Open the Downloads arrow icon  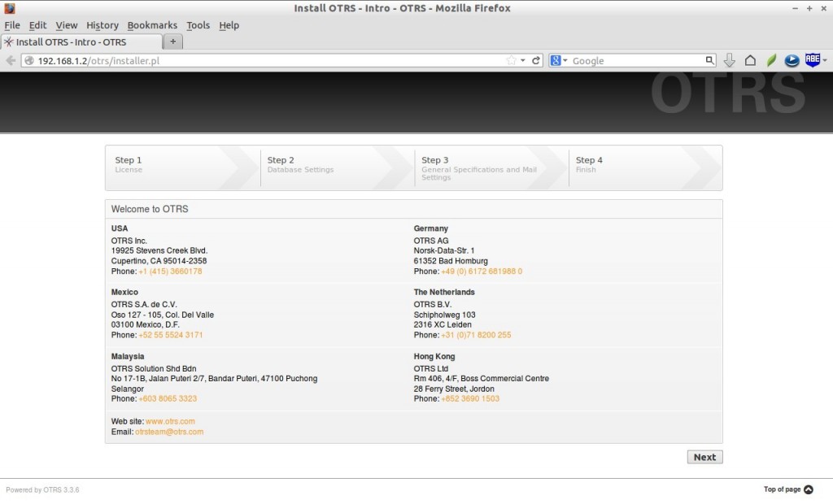pyautogui.click(x=729, y=61)
